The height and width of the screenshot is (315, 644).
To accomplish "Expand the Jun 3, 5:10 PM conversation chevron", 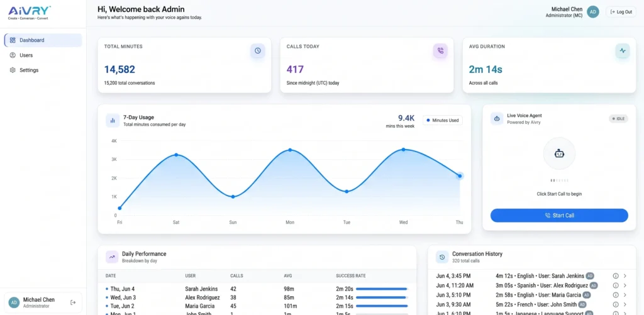I will click(625, 295).
